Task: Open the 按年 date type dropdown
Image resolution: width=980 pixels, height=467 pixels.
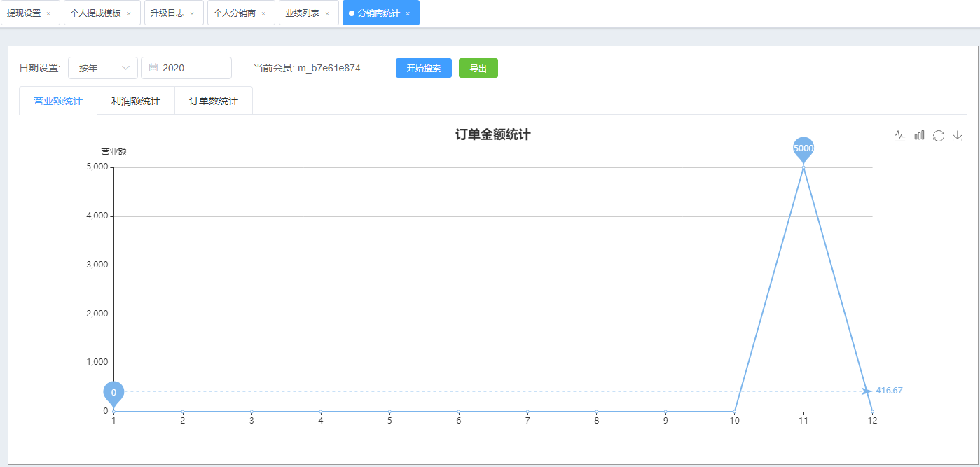Action: pos(103,68)
